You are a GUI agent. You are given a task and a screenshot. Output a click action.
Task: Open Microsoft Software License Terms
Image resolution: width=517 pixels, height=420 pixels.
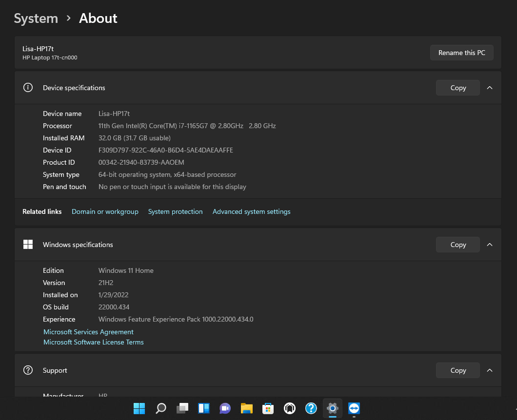tap(94, 342)
